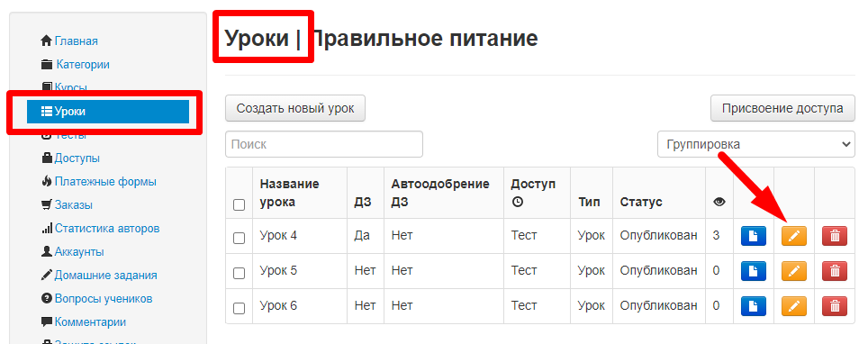Click the flame icon next to Платежные формы
Image resolution: width=868 pixels, height=344 pixels.
47,181
